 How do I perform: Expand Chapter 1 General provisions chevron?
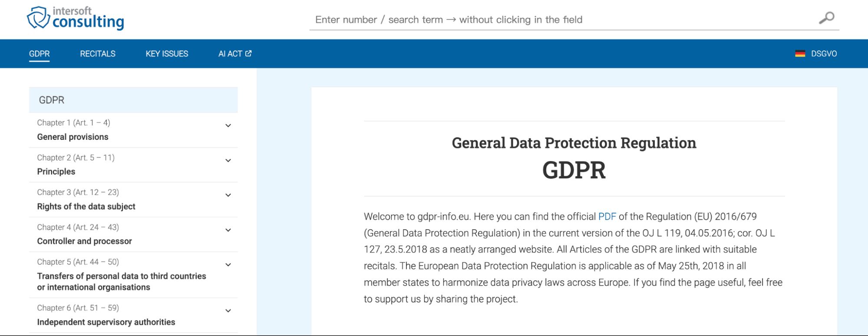click(x=228, y=126)
